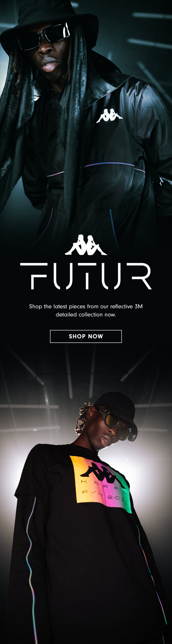This screenshot has width=172, height=644.
Task: Click the reflective 3M collection tagline text
Action: click(86, 310)
